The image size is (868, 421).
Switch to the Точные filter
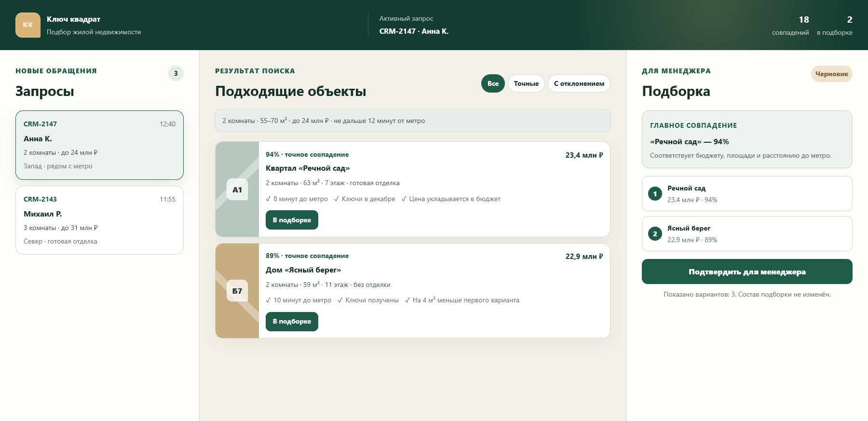tap(526, 83)
